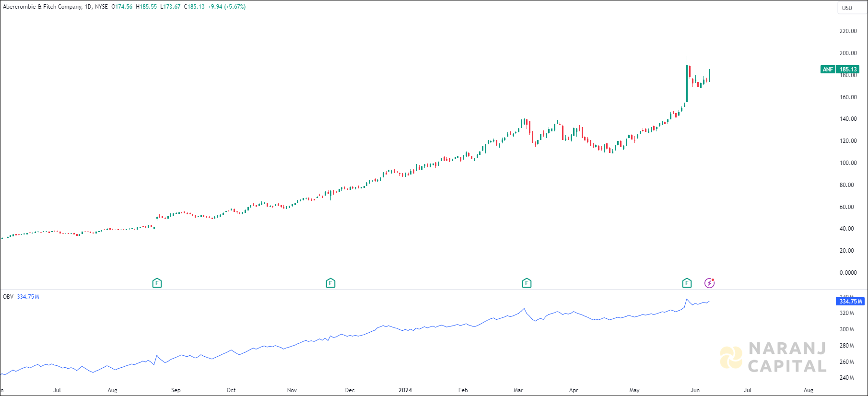
Task: Click the 320M OBV axis label
Action: 846,313
